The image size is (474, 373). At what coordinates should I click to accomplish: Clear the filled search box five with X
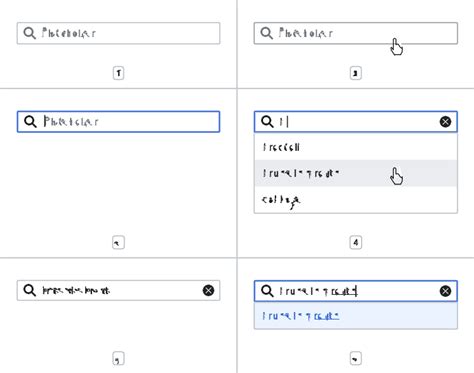pos(208,290)
